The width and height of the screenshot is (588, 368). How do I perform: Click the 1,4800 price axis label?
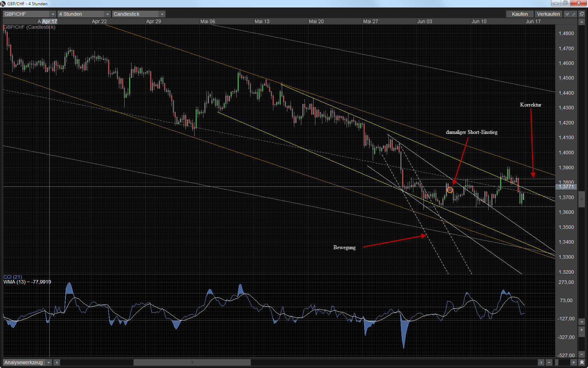(566, 33)
